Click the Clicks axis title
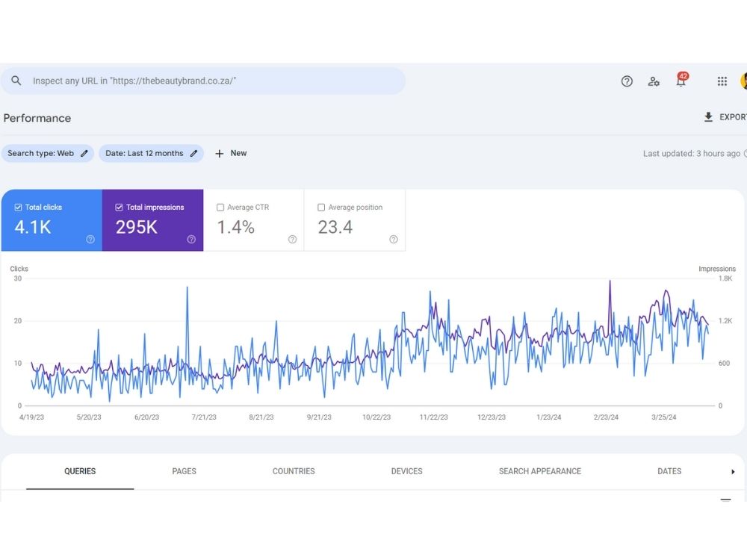This screenshot has height=560, width=747. click(19, 269)
